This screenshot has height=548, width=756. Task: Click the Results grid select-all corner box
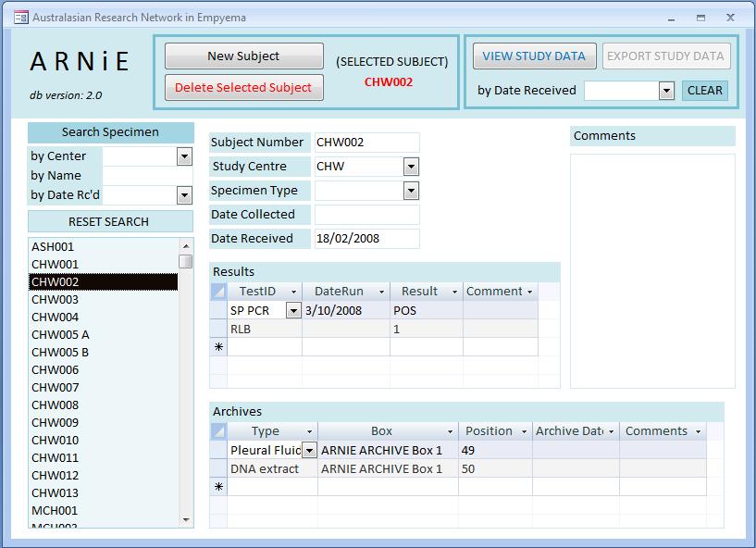tap(218, 292)
